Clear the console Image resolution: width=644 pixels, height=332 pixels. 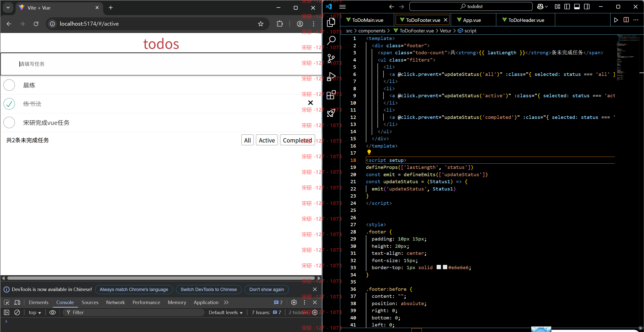(17, 312)
